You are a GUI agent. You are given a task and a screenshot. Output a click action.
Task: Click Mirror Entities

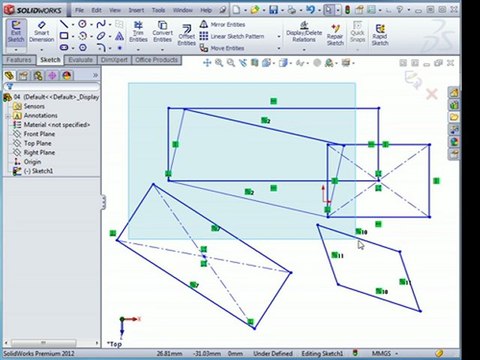(x=222, y=24)
